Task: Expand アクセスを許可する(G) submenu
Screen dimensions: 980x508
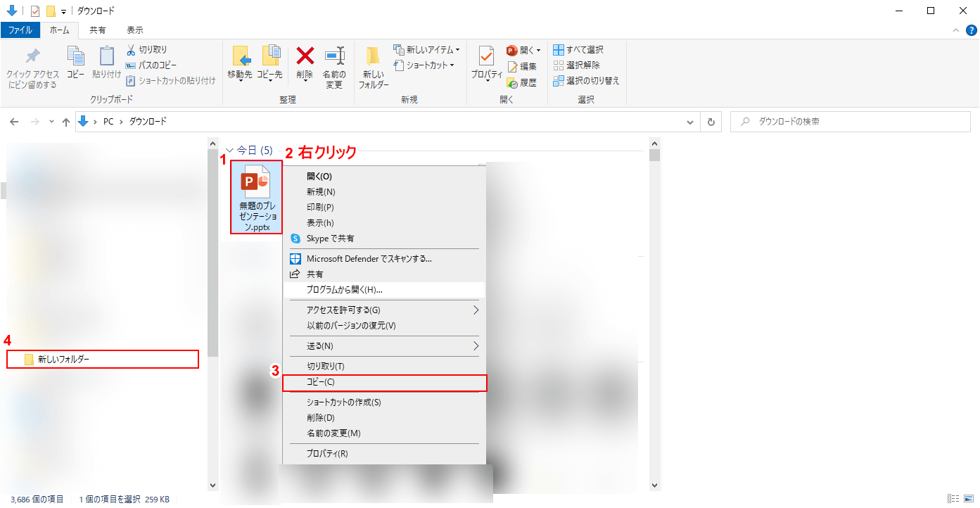Action: pos(384,310)
